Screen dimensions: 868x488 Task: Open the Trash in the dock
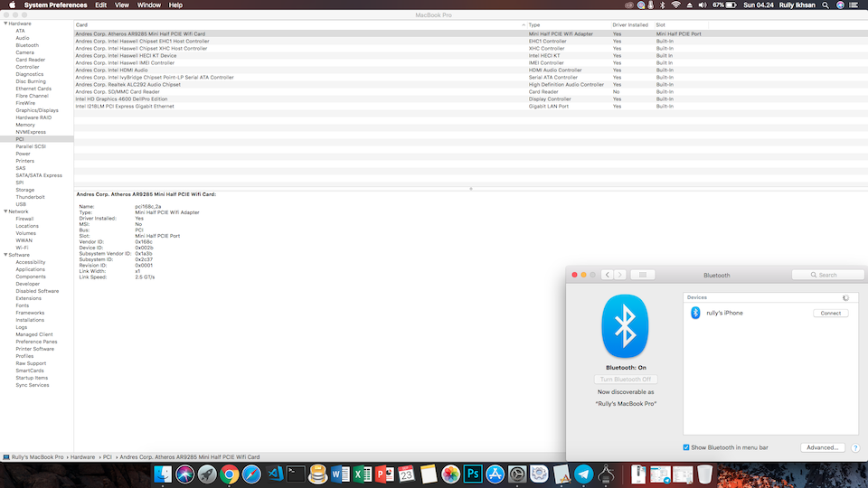point(704,474)
